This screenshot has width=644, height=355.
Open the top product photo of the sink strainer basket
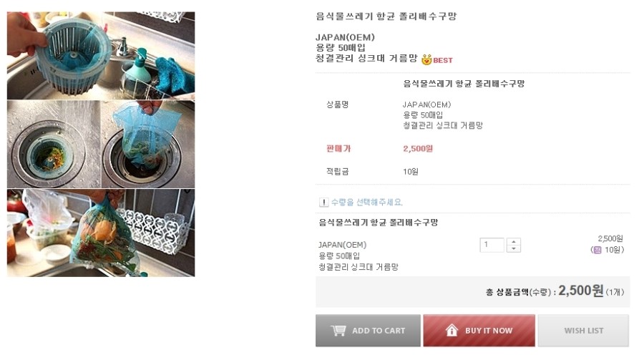pos(101,56)
